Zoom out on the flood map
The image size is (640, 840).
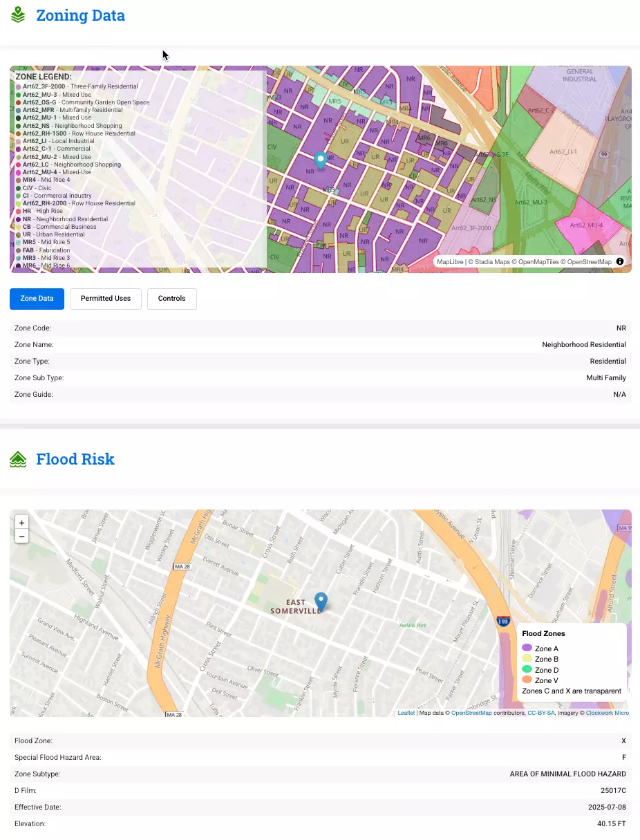[22, 536]
